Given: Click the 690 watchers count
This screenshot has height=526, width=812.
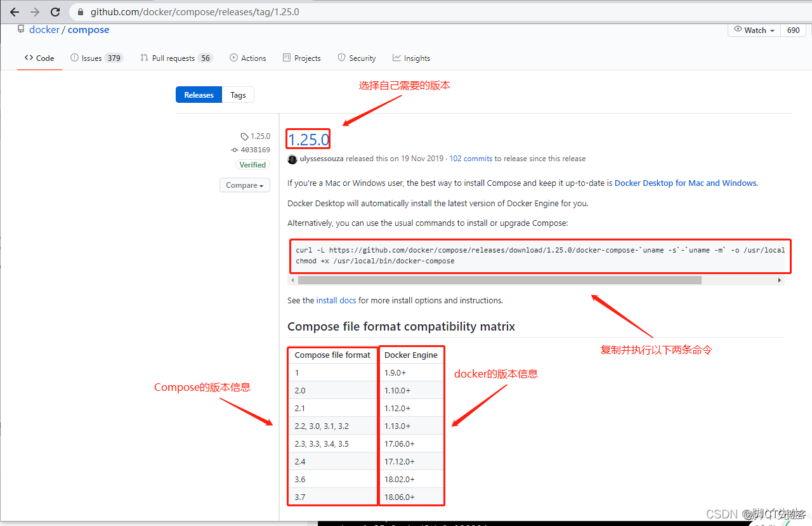Looking at the screenshot, I should coord(794,30).
